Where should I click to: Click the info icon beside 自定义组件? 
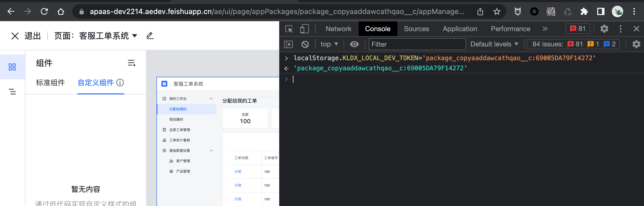120,83
